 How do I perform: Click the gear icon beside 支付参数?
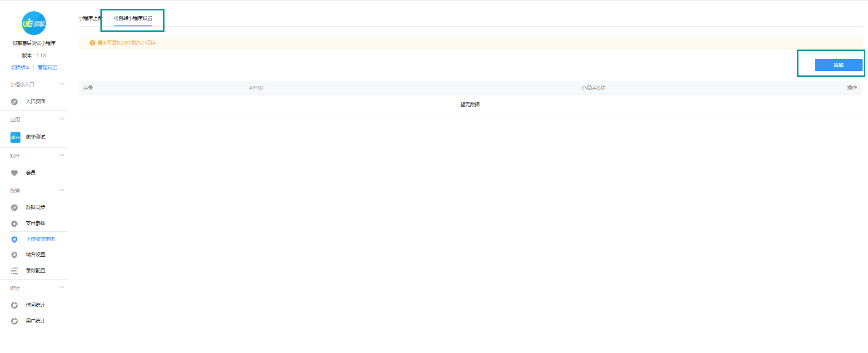15,224
